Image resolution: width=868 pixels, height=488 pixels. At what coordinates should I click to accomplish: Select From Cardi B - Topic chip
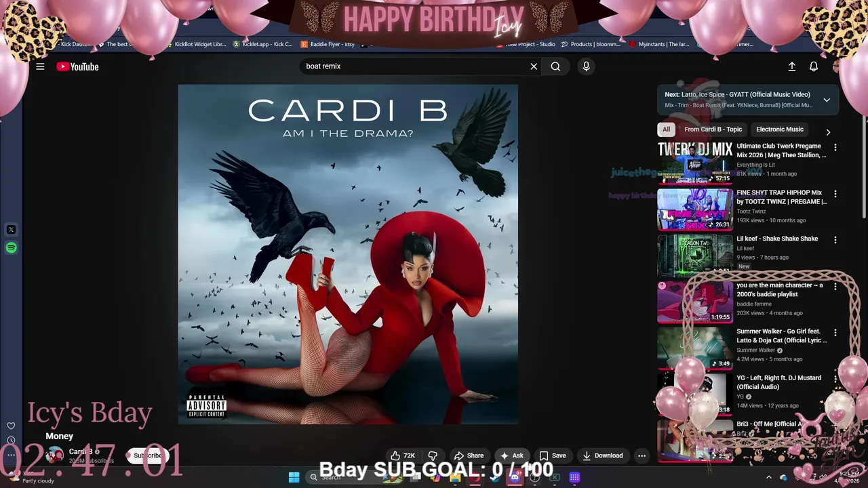713,129
